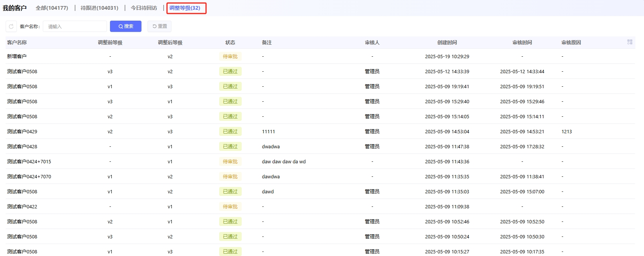
Task: Click the 创建时间 column header
Action: [447, 42]
